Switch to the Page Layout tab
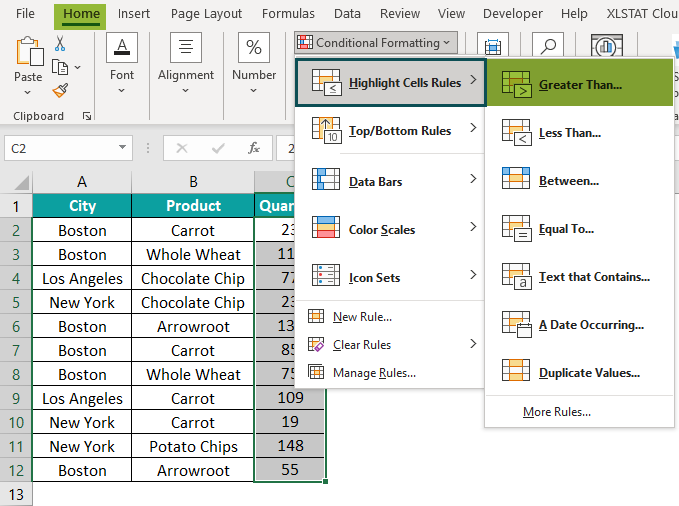 click(x=206, y=14)
